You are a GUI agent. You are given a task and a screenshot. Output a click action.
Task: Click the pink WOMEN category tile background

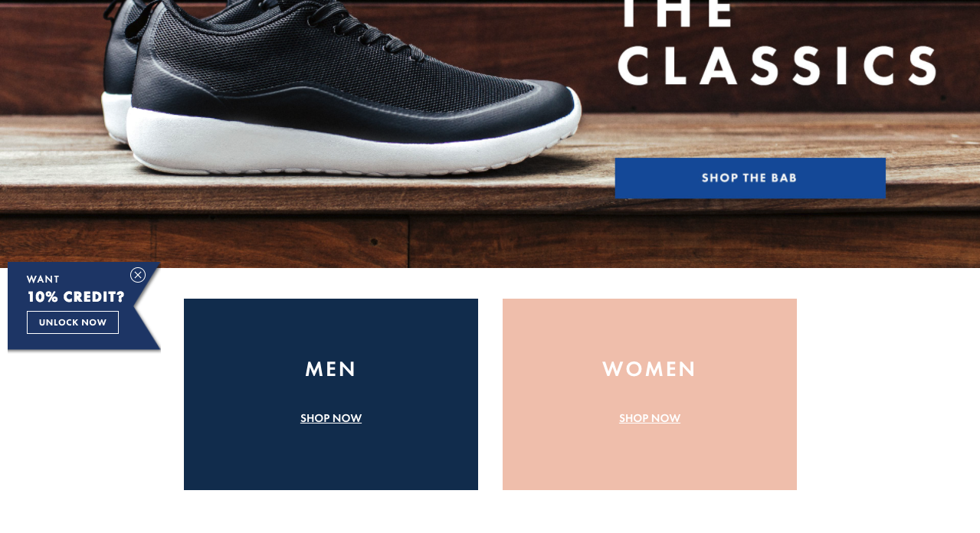[x=650, y=459]
